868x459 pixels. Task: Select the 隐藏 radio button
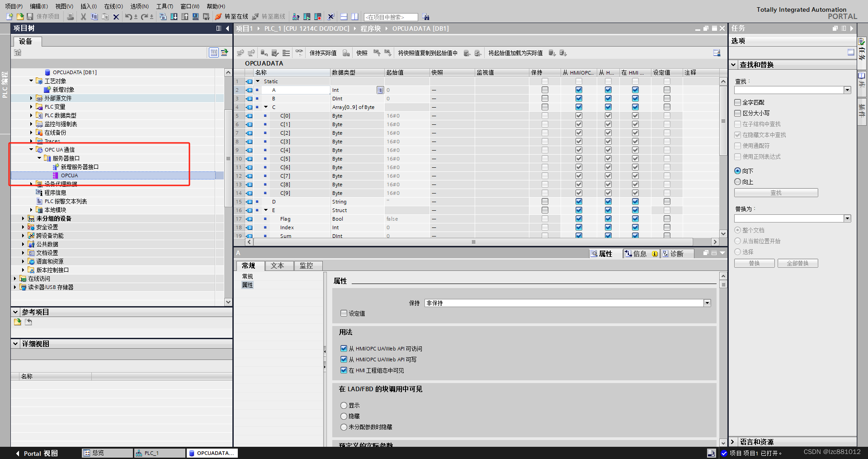[344, 416]
